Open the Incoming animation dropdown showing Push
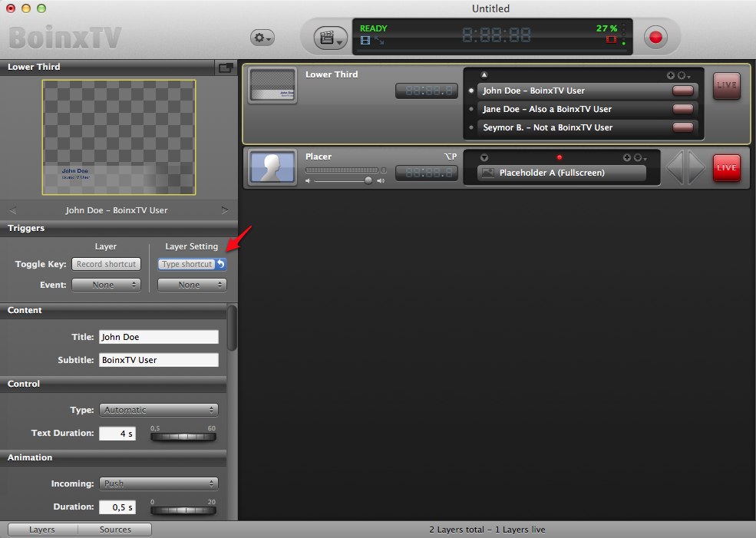This screenshot has height=538, width=756. (x=159, y=484)
